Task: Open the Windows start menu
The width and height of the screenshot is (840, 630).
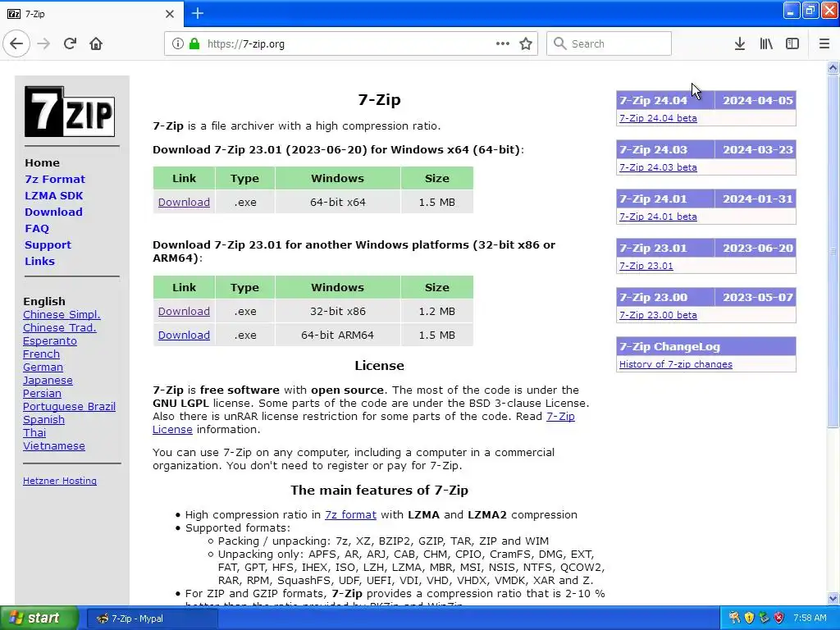Action: [x=39, y=619]
